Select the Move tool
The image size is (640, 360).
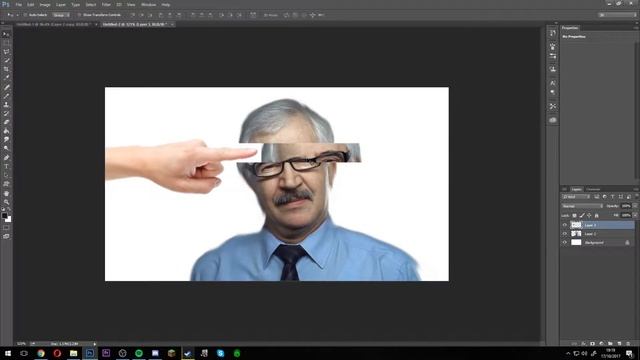click(6, 34)
